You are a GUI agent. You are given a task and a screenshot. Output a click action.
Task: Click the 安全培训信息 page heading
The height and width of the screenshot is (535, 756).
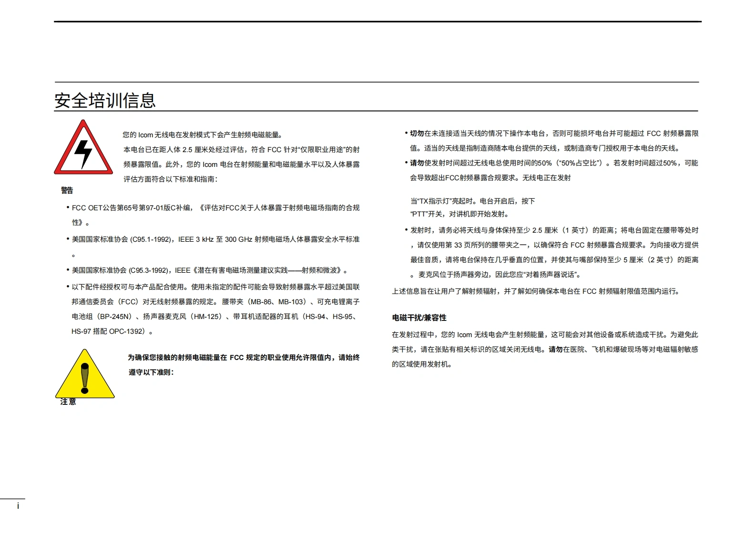[x=105, y=101]
